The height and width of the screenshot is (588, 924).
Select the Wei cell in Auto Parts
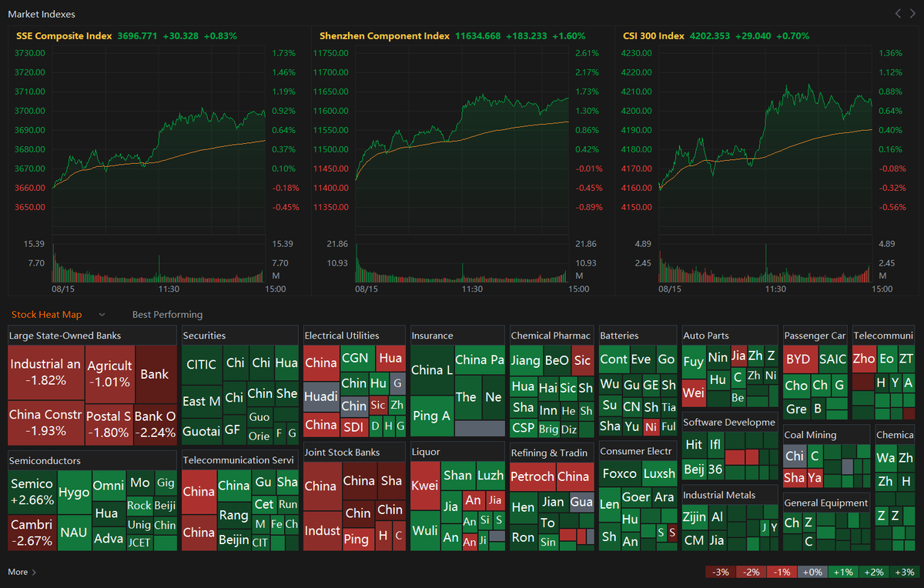pyautogui.click(x=694, y=393)
